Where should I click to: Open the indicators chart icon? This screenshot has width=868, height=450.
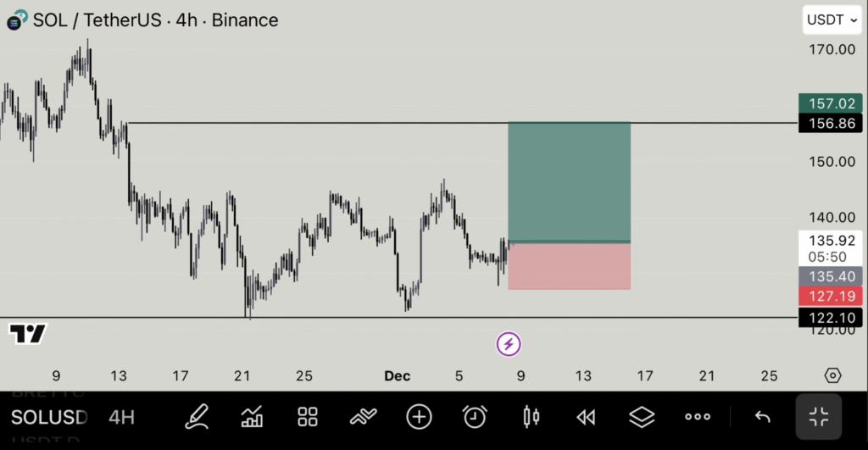(x=252, y=416)
